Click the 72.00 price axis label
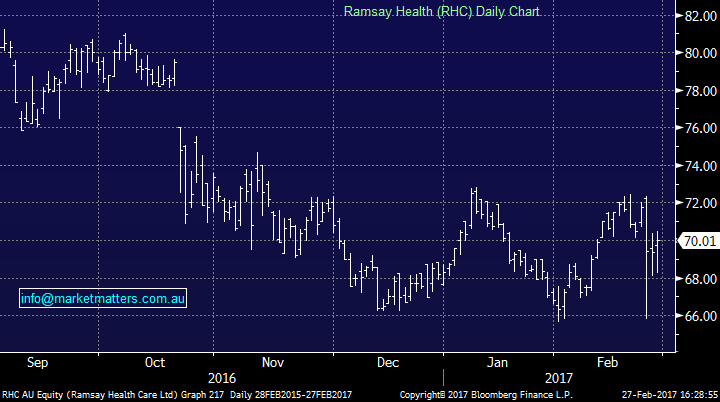This screenshot has height=402, width=720. (700, 203)
